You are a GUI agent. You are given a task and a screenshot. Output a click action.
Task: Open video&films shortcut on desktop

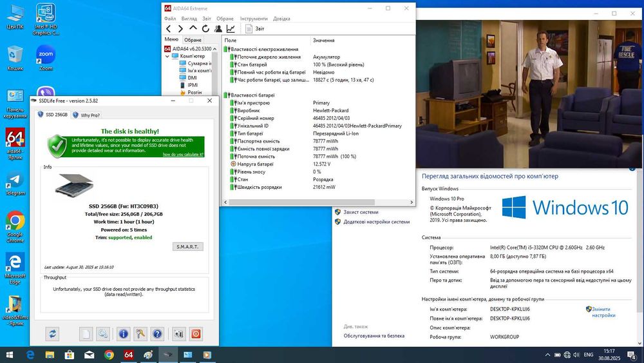coord(15,311)
